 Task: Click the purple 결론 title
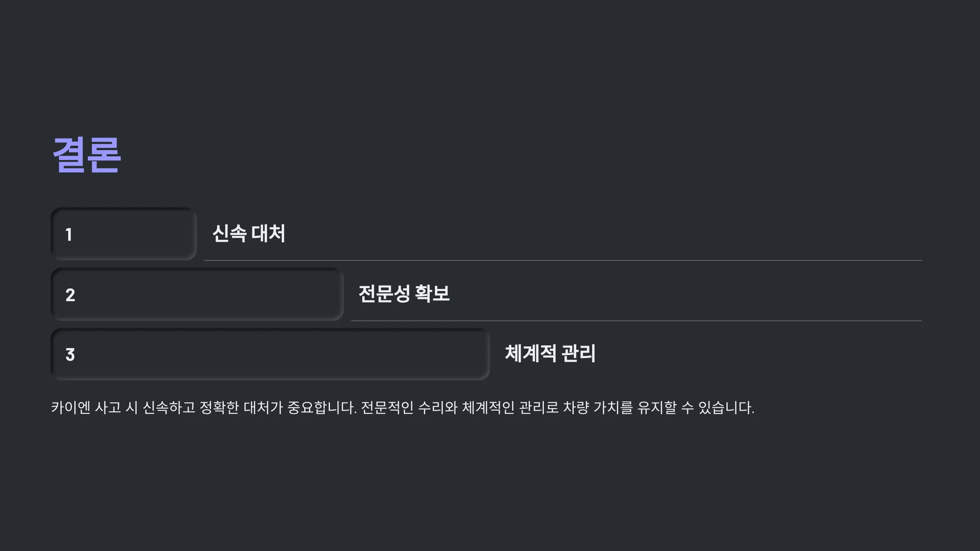pos(87,155)
